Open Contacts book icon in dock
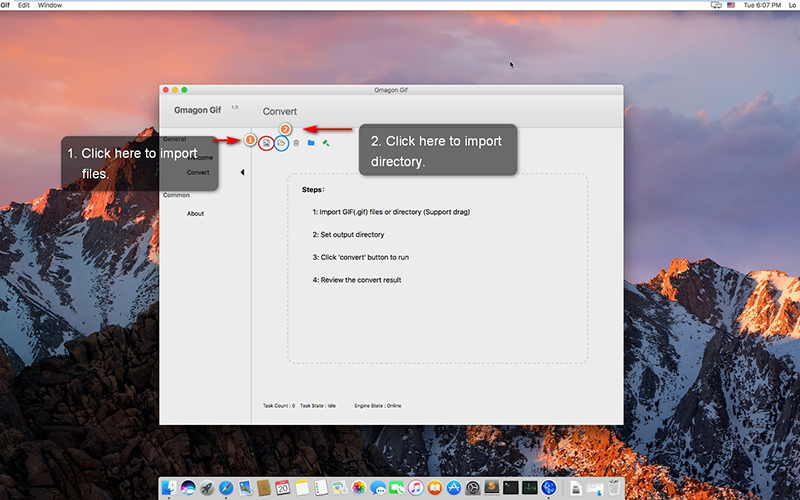800x500 pixels. 264,488
